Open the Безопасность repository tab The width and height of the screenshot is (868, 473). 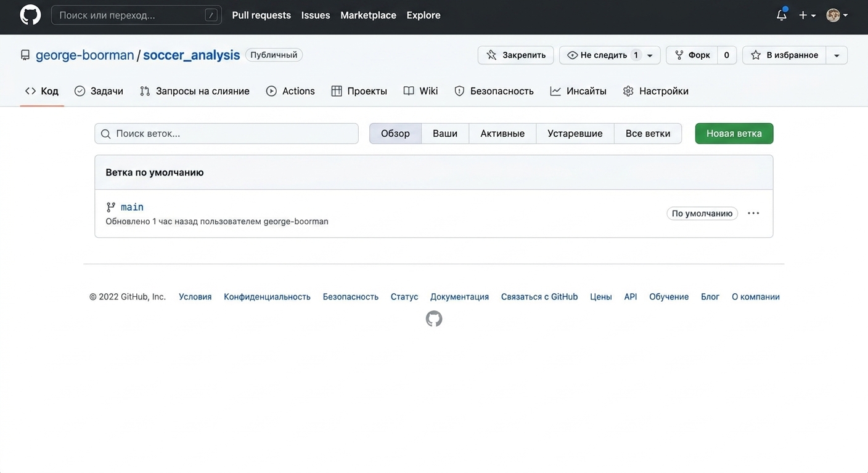coord(494,91)
